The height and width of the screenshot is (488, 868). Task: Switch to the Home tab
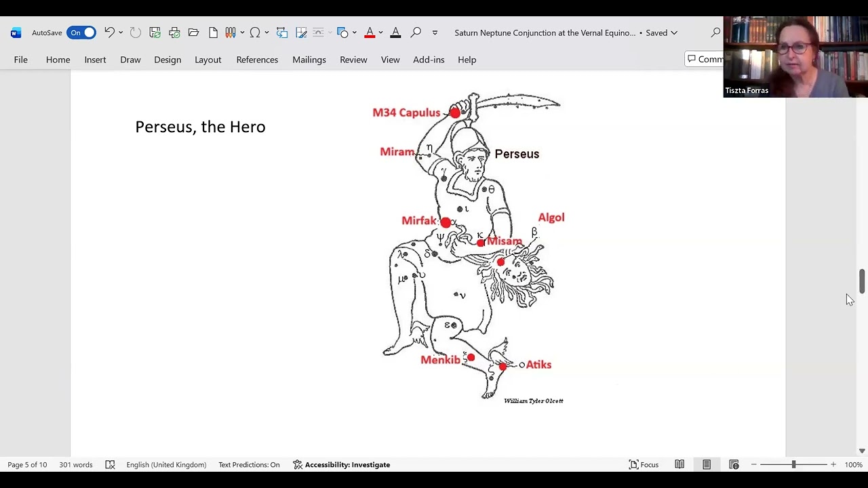click(x=58, y=60)
